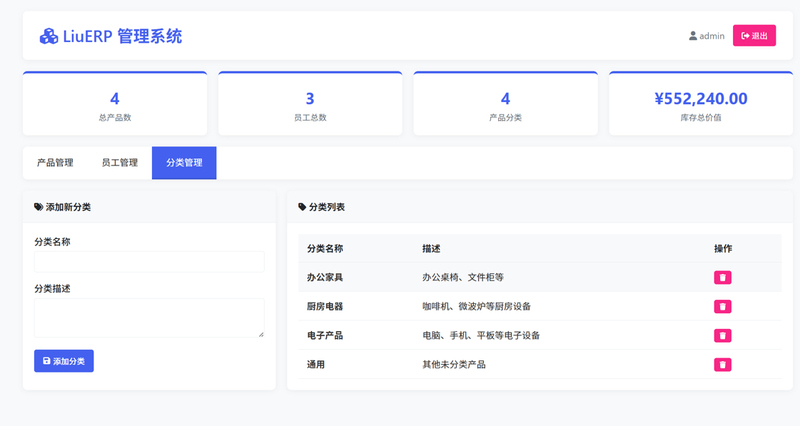The width and height of the screenshot is (800, 426).
Task: Select the 通用 category name cell
Action: click(x=316, y=364)
